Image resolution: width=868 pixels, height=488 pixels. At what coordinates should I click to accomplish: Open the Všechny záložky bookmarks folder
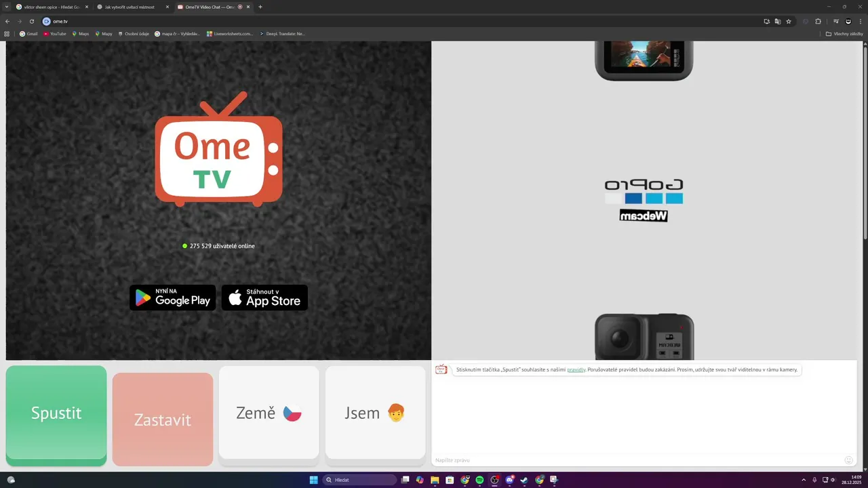click(x=844, y=33)
